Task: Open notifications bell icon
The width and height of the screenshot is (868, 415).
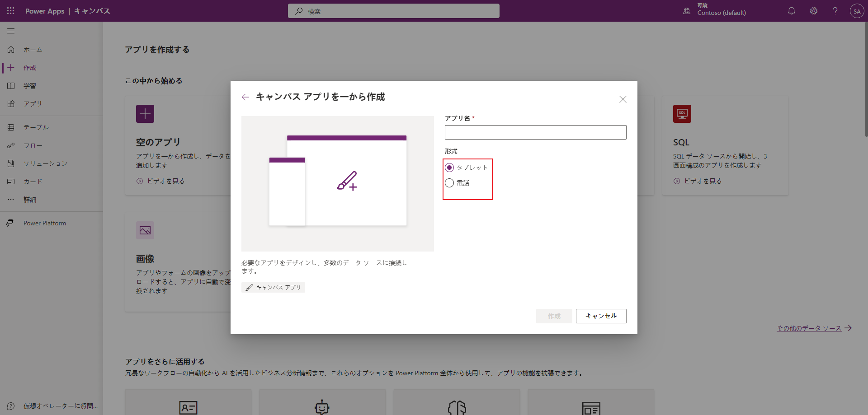Action: pos(792,11)
